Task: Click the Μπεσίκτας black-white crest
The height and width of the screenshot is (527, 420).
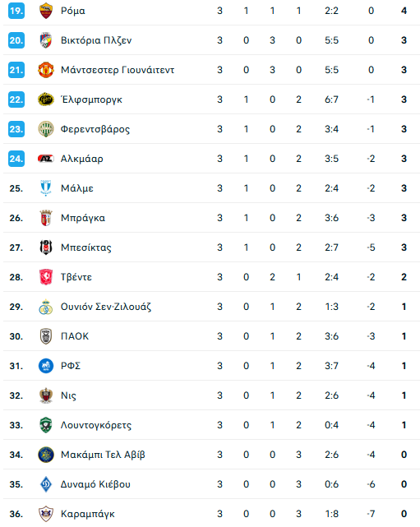Action: (46, 247)
